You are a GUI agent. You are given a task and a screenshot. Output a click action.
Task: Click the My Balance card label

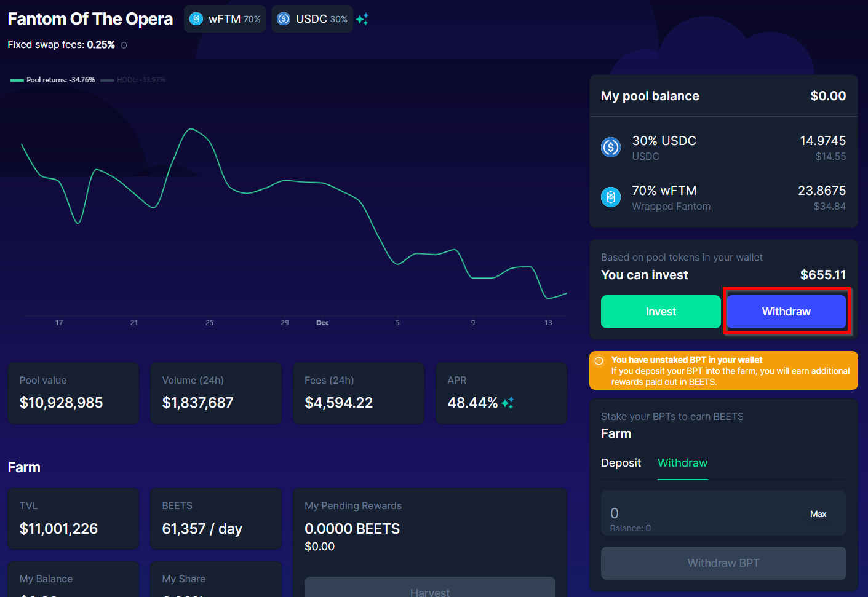46,579
